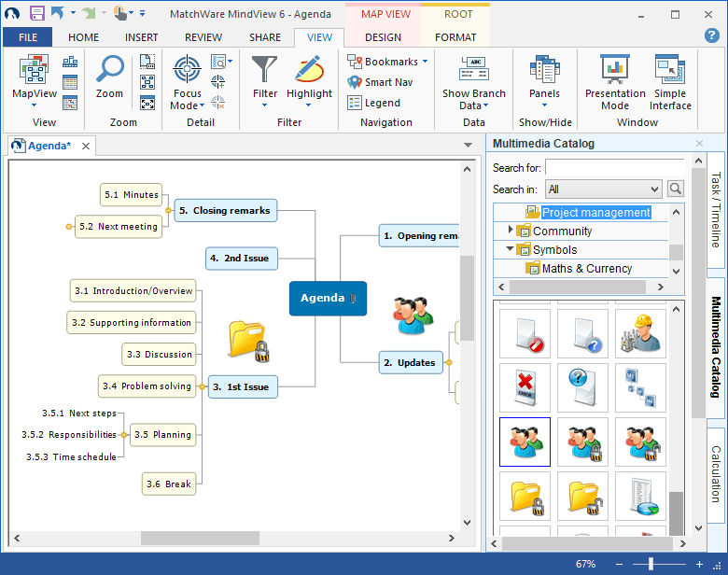Image resolution: width=728 pixels, height=575 pixels.
Task: Start Presentation Mode
Action: pyautogui.click(x=615, y=83)
